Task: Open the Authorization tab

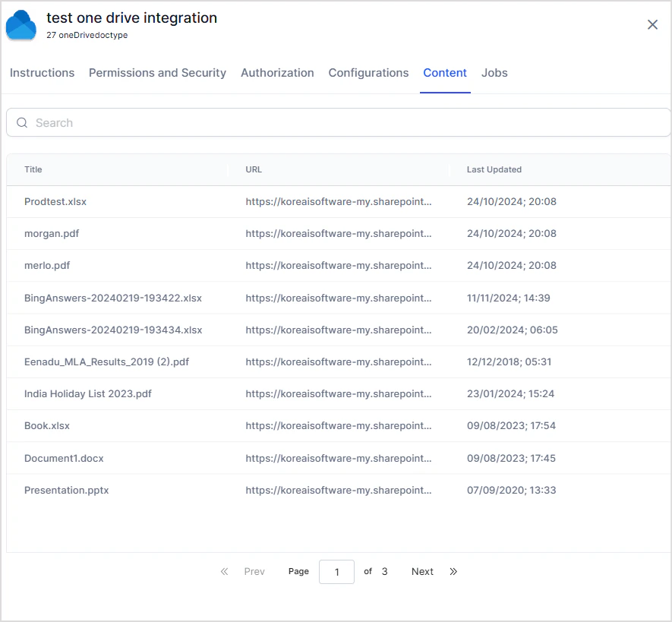Action: [x=277, y=73]
